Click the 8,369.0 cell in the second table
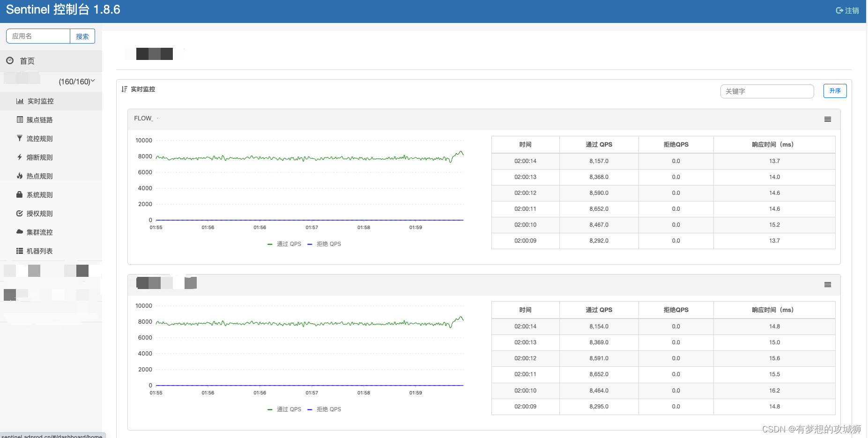 [x=599, y=342]
